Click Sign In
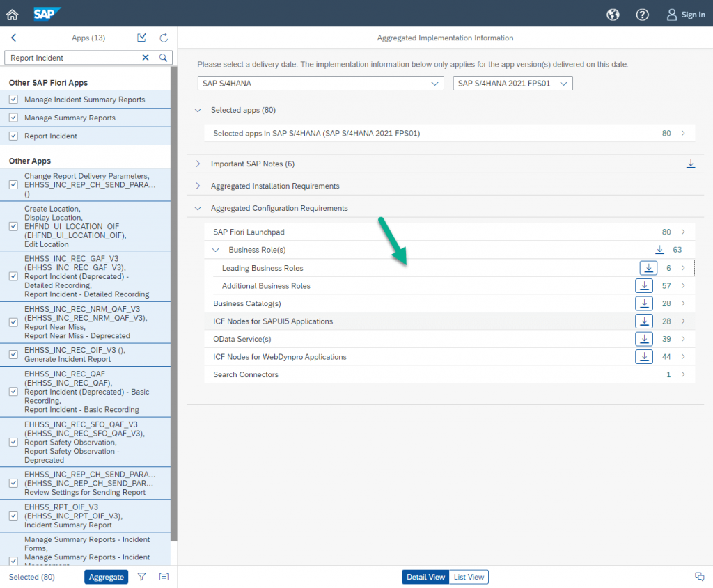The height and width of the screenshot is (588, 713). tap(686, 15)
